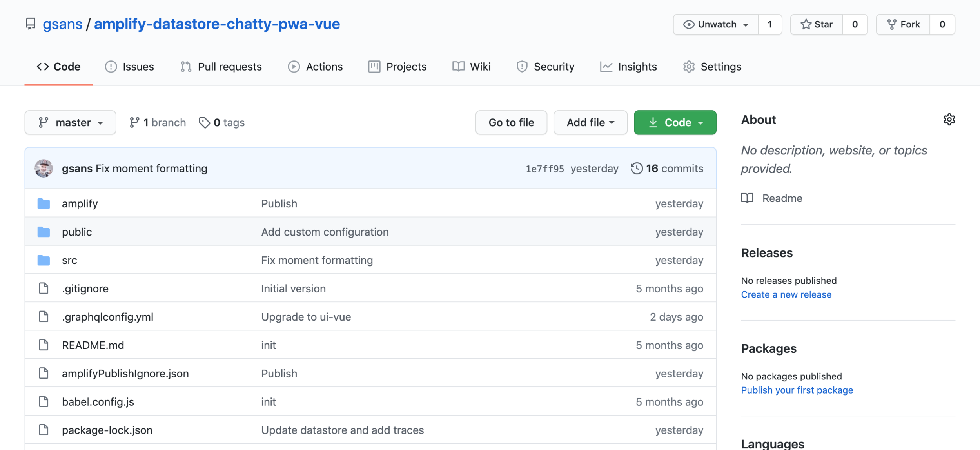This screenshot has width=980, height=450.
Task: Click the tags icon showing 0 tags
Action: click(204, 123)
